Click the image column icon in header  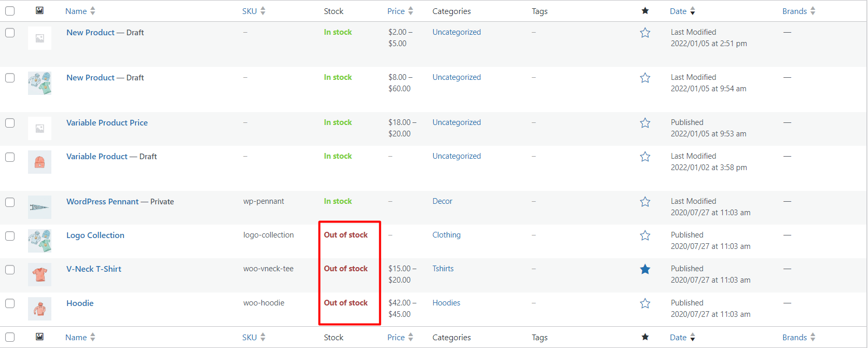point(39,10)
